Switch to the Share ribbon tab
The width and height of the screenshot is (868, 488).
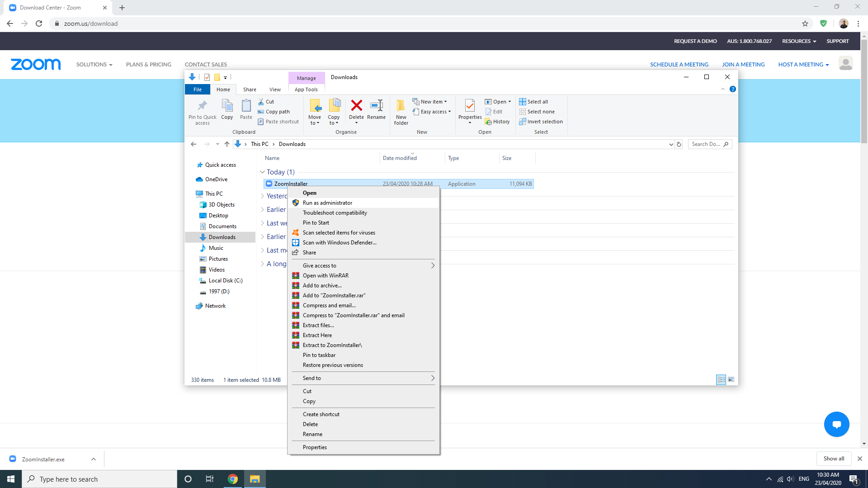pos(250,89)
